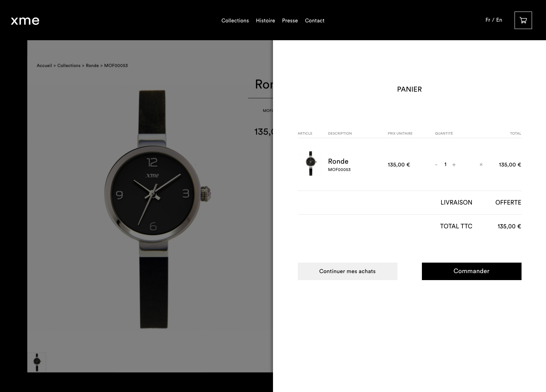
Task: Select the small watch gallery thumbnail
Action: point(37,362)
